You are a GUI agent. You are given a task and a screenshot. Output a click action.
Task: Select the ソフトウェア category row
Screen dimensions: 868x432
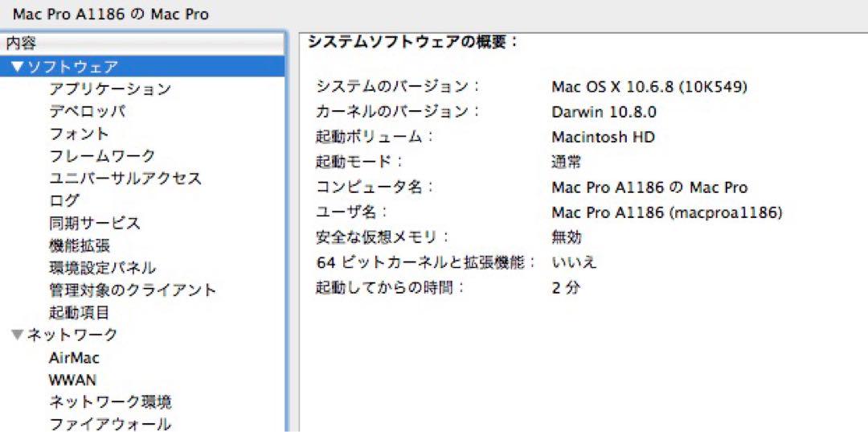pyautogui.click(x=143, y=67)
